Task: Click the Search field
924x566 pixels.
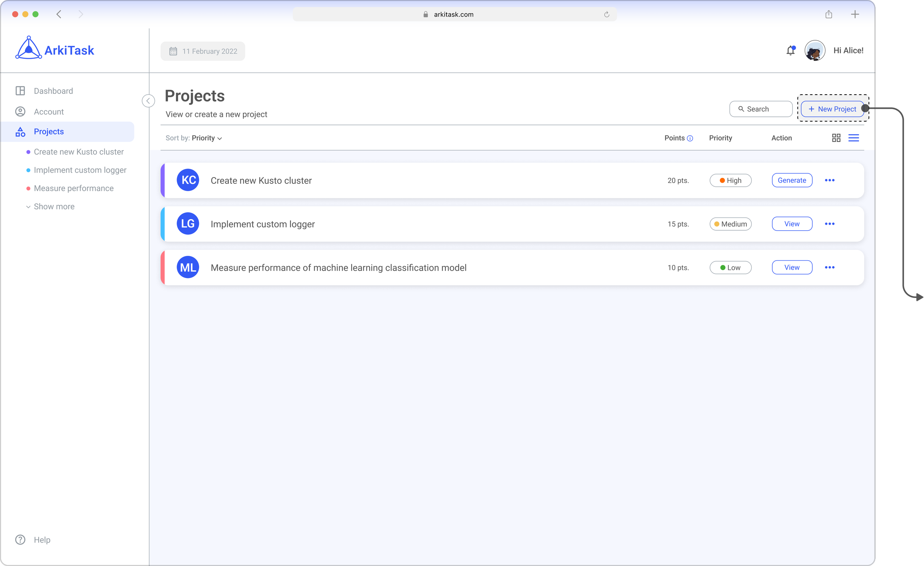Action: tap(761, 109)
